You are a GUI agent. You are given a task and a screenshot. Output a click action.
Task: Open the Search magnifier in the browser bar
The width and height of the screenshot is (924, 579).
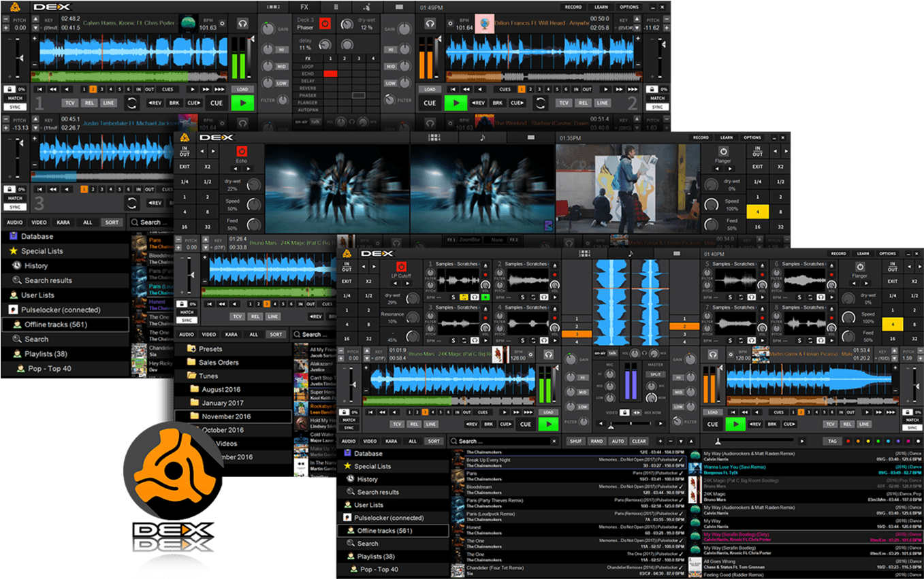(453, 441)
